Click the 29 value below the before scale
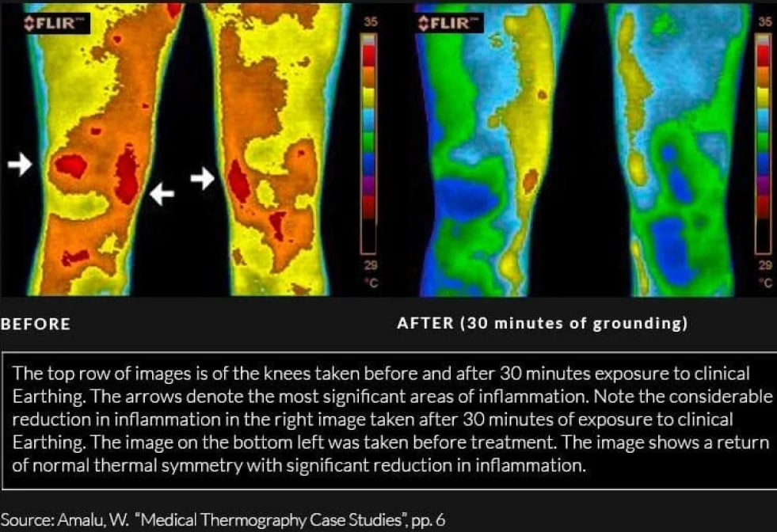Image resolution: width=777 pixels, height=532 pixels. coord(371,265)
